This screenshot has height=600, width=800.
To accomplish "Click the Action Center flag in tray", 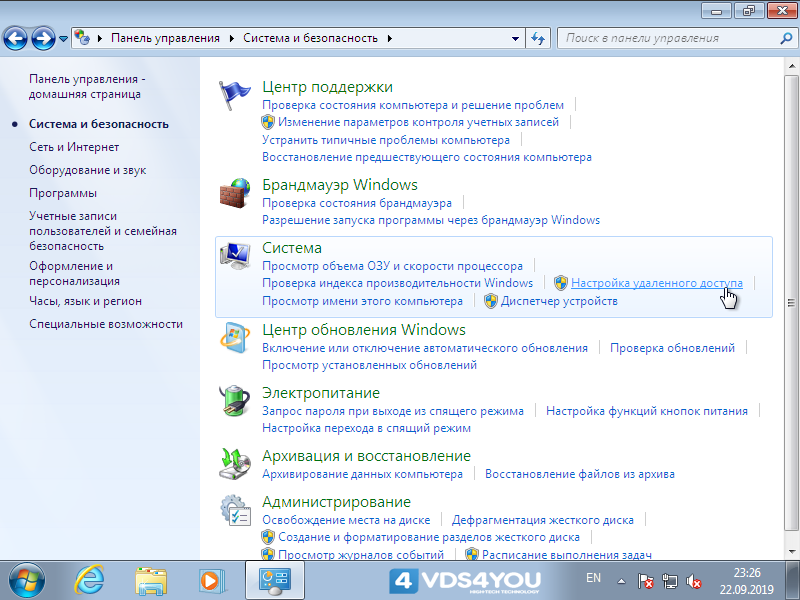I will click(x=645, y=581).
